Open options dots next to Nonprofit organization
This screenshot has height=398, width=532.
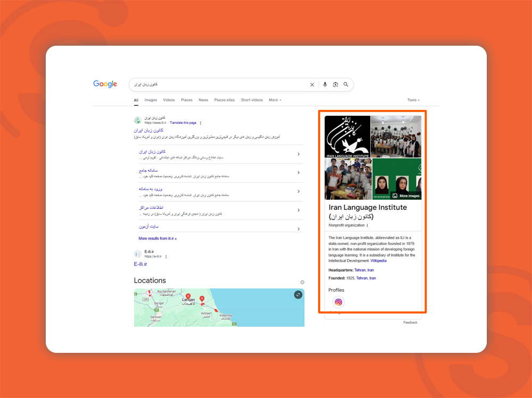point(367,225)
